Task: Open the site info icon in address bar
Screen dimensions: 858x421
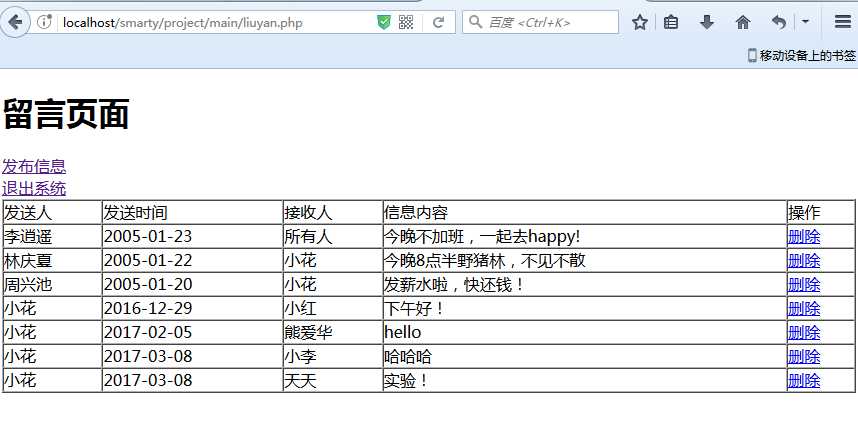Action: pos(44,22)
